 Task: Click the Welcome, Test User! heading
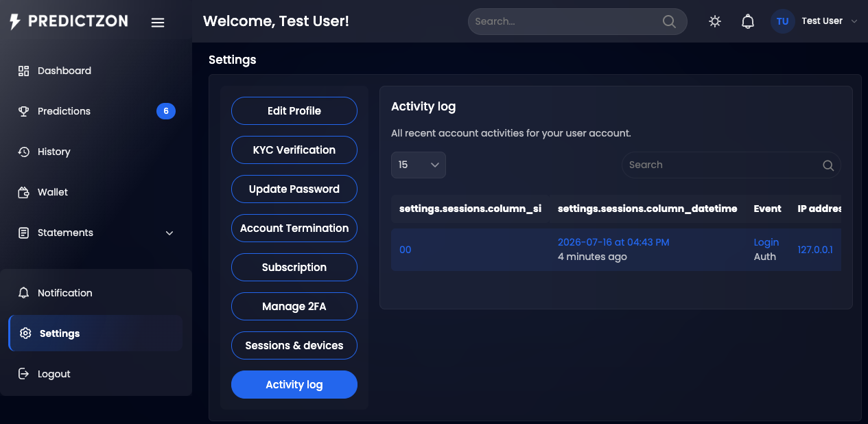(x=276, y=21)
